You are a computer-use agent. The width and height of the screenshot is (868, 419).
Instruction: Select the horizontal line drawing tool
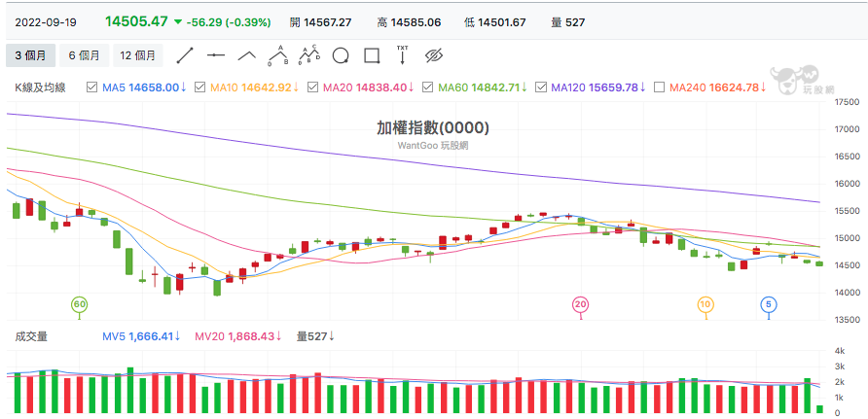tap(216, 55)
